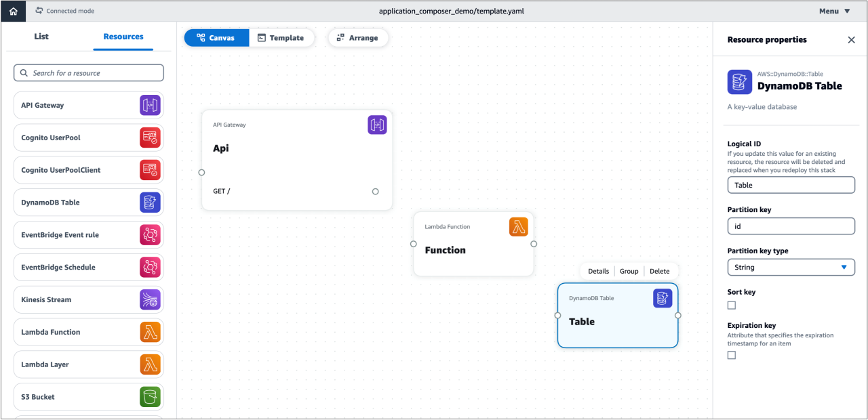The height and width of the screenshot is (420, 868).
Task: Click S3 Bucket icon in list
Action: (x=150, y=397)
